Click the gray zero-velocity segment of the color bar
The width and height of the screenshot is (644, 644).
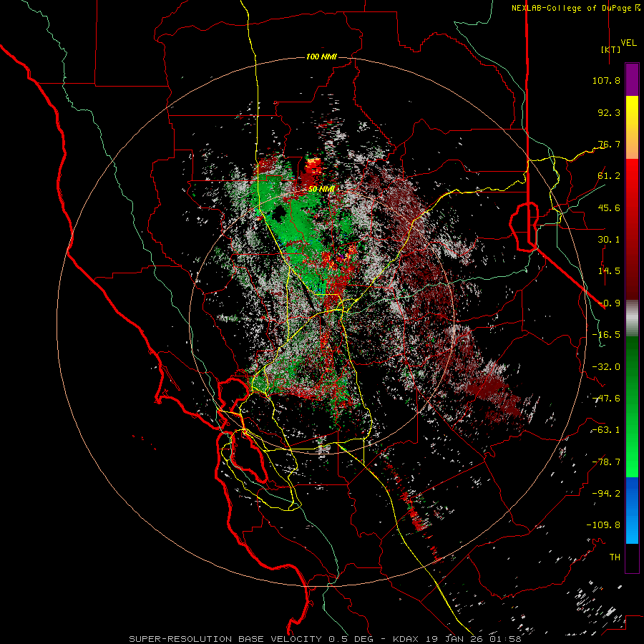632,318
